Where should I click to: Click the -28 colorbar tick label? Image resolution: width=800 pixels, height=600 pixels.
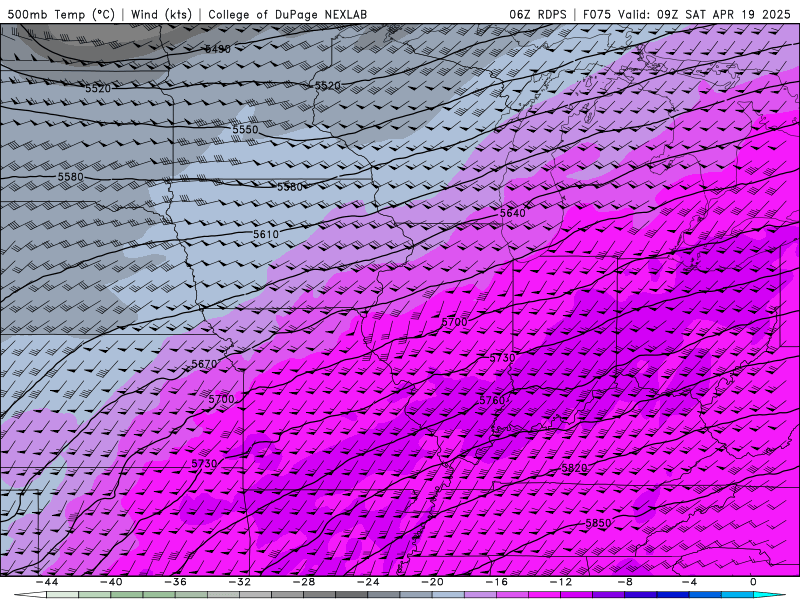(304, 582)
